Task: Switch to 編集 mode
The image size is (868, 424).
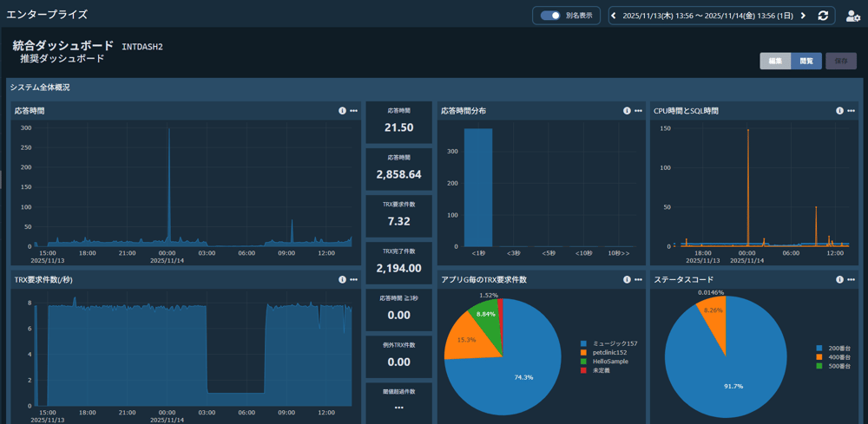Action: (x=775, y=61)
